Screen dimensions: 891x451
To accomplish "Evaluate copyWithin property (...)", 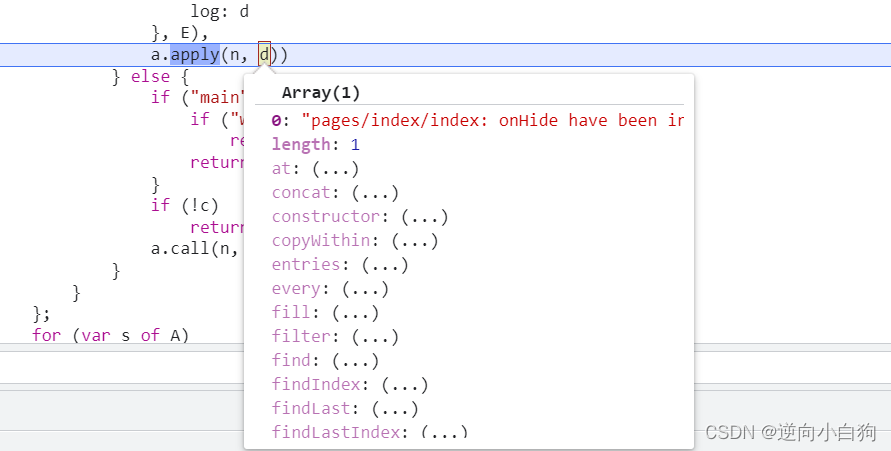I will click(415, 240).
